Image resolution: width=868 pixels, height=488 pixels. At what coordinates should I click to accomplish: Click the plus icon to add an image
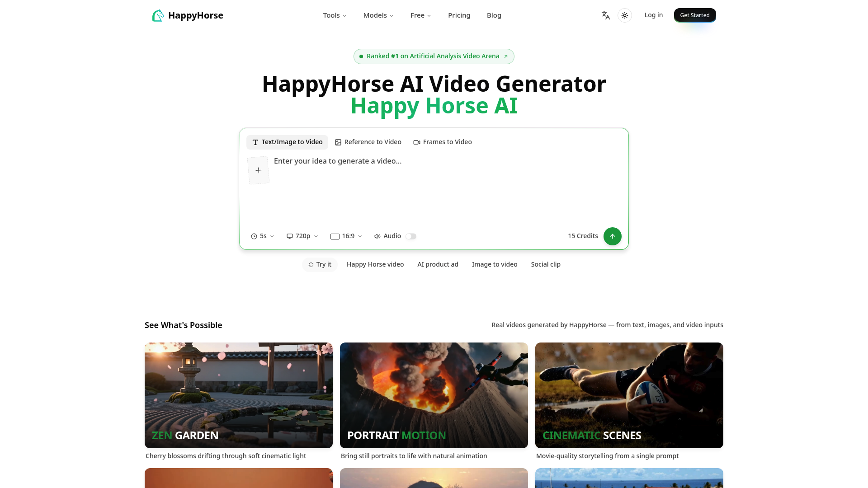(258, 170)
